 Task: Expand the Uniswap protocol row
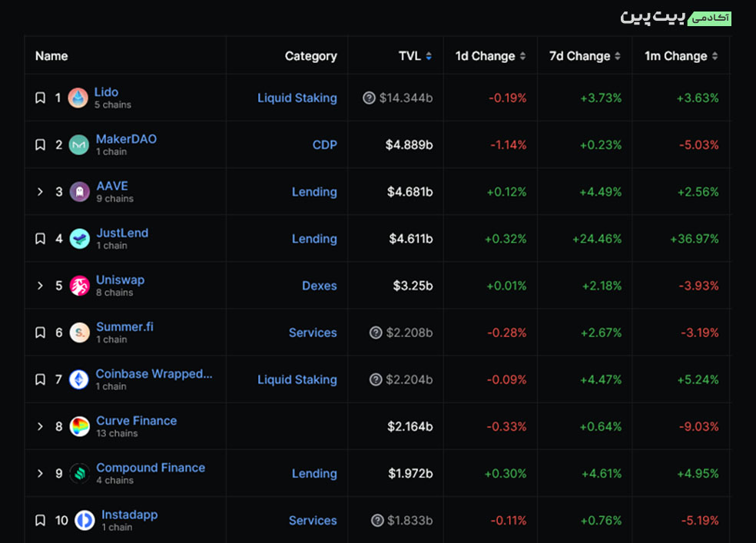click(41, 286)
